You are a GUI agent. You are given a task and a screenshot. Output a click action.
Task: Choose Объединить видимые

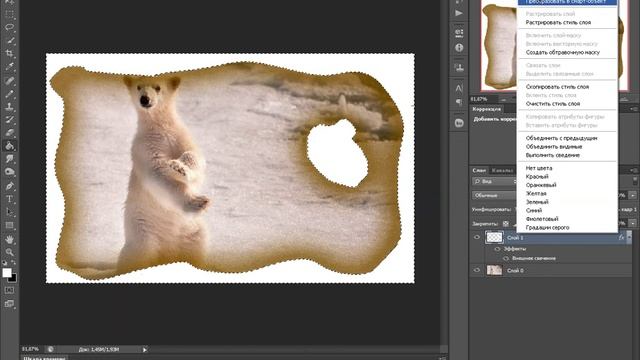point(554,147)
